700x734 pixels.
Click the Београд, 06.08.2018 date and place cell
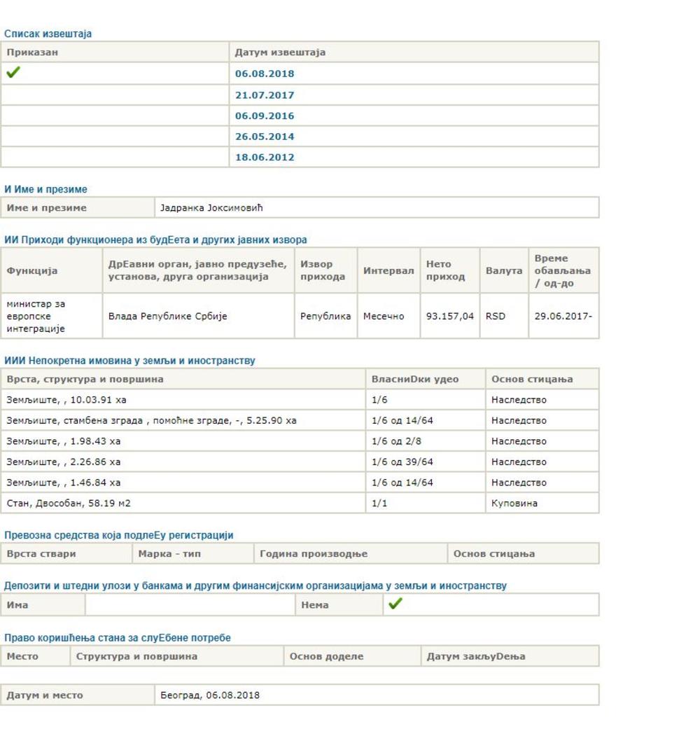coord(210,695)
